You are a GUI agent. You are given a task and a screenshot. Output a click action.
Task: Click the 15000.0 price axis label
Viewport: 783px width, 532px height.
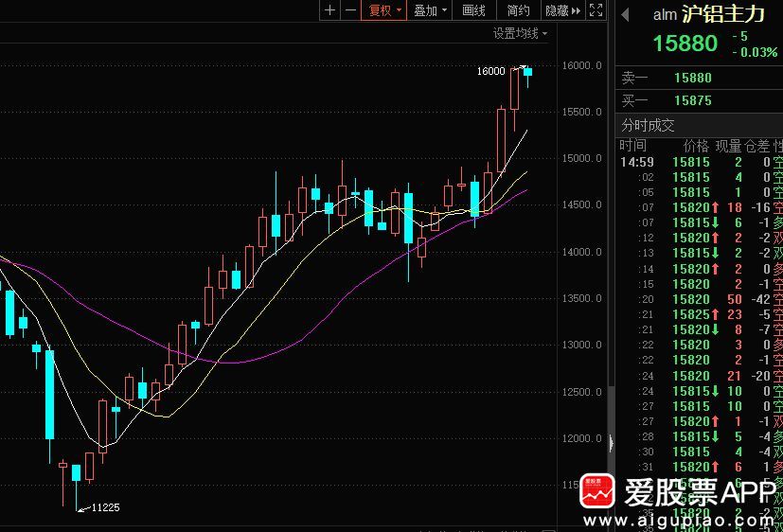[x=581, y=158]
